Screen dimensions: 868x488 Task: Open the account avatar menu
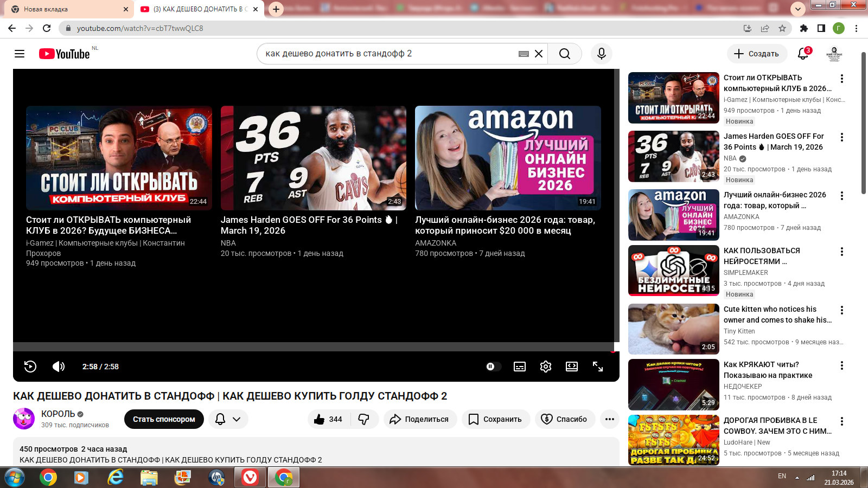[x=834, y=54]
